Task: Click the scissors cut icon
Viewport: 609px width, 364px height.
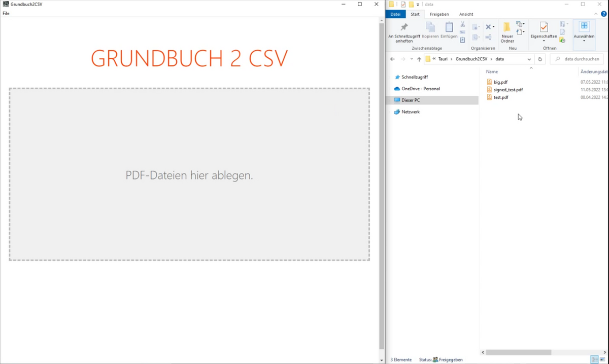Action: point(462,24)
